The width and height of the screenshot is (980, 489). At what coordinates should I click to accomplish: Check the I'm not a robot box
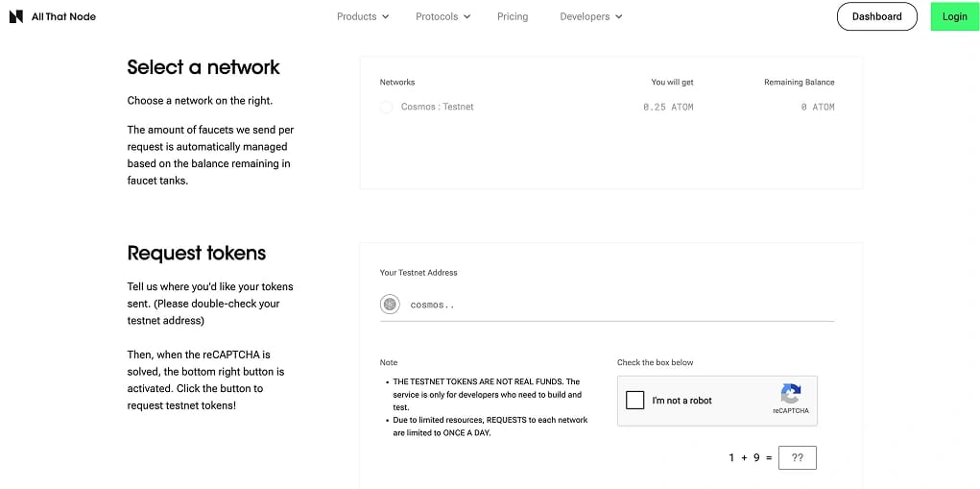click(x=635, y=401)
